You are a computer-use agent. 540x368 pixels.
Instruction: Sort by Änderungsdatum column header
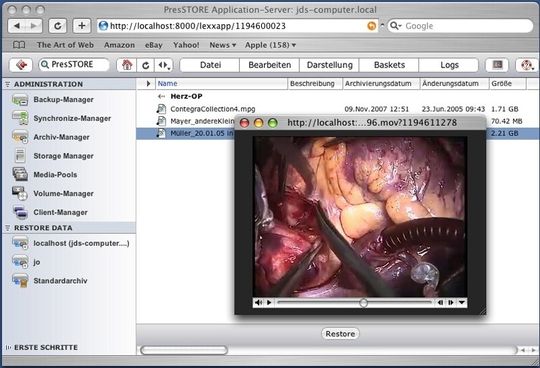(x=454, y=83)
